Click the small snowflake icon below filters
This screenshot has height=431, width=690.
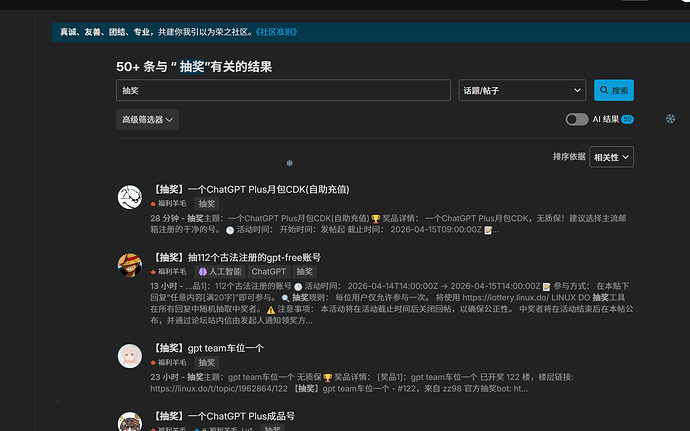[290, 163]
